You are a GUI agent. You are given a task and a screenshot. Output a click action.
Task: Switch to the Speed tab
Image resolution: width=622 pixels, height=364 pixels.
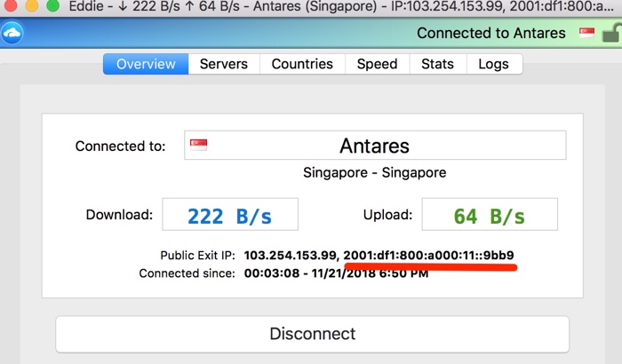click(x=377, y=64)
